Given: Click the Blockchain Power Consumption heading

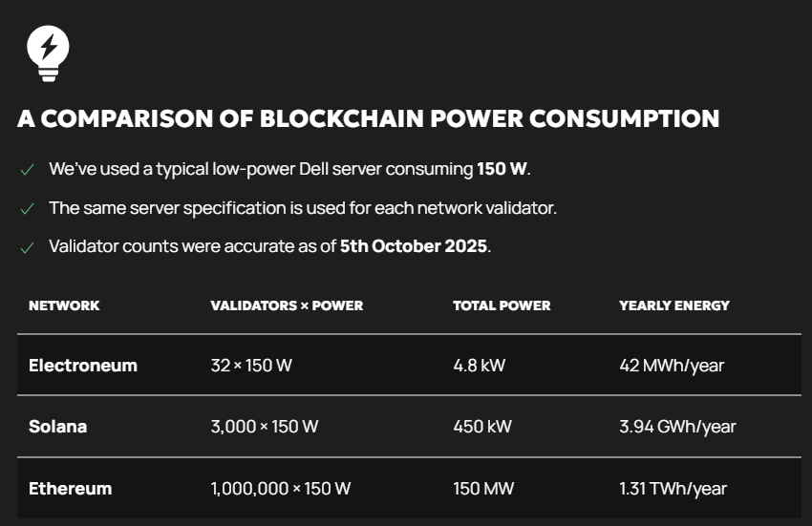Looking at the screenshot, I should tap(368, 119).
